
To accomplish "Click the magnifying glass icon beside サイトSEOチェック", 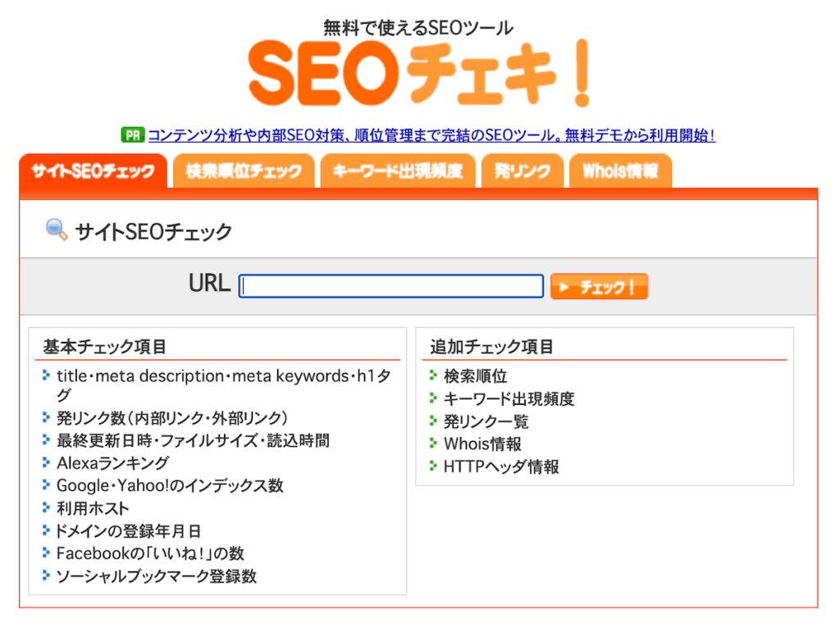I will [x=57, y=230].
